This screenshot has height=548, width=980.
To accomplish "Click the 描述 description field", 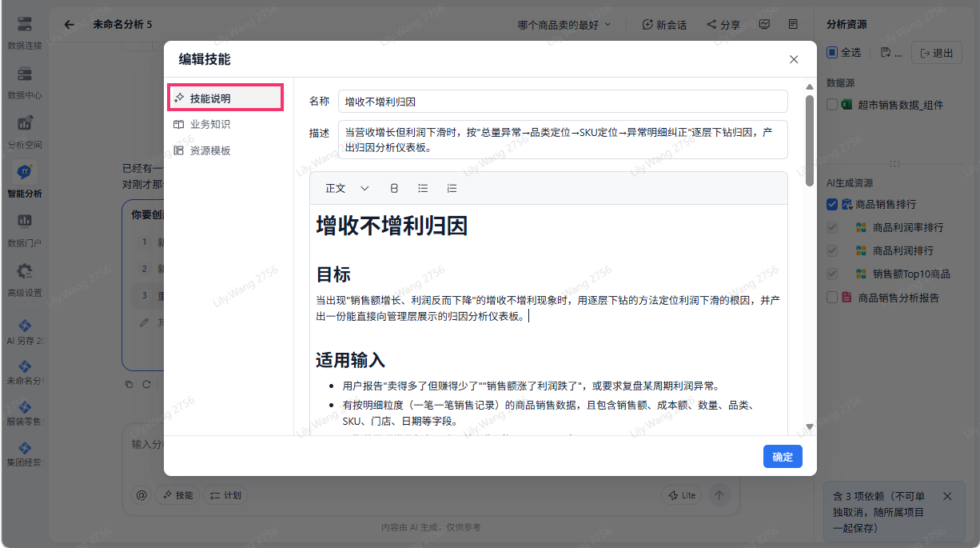I will pyautogui.click(x=563, y=140).
